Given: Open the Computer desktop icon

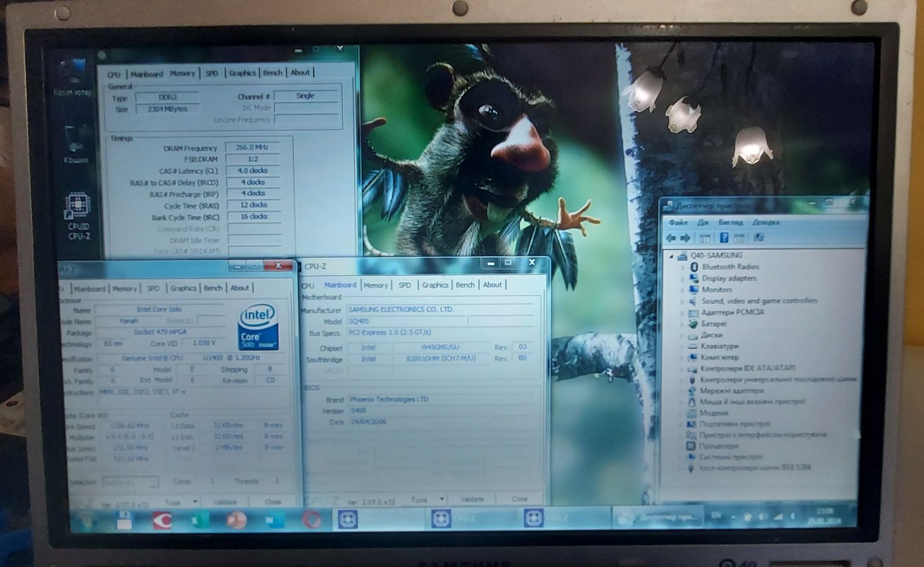Looking at the screenshot, I should (72, 77).
